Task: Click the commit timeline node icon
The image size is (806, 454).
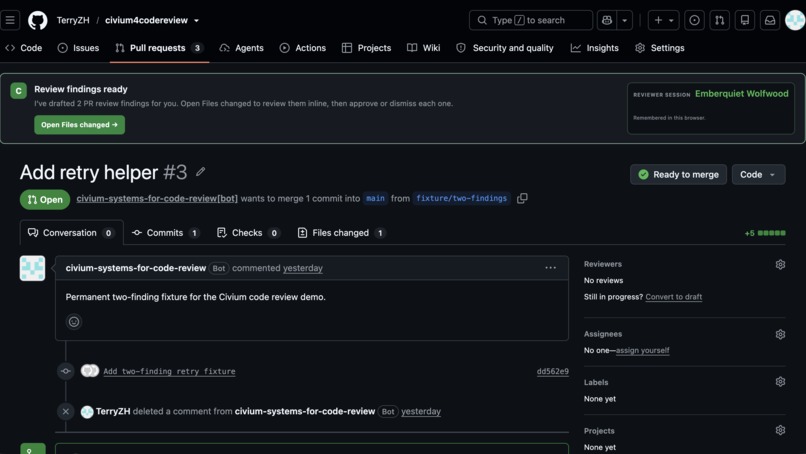Action: tap(66, 371)
